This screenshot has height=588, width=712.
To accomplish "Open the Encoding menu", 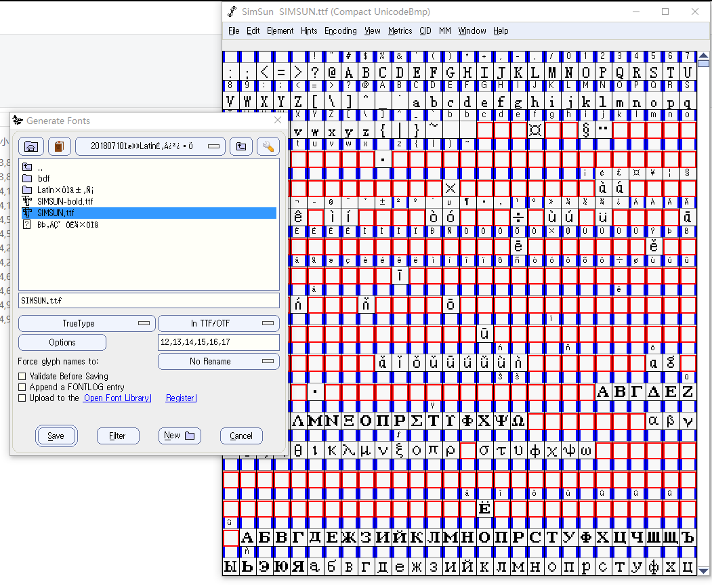I will (x=341, y=31).
